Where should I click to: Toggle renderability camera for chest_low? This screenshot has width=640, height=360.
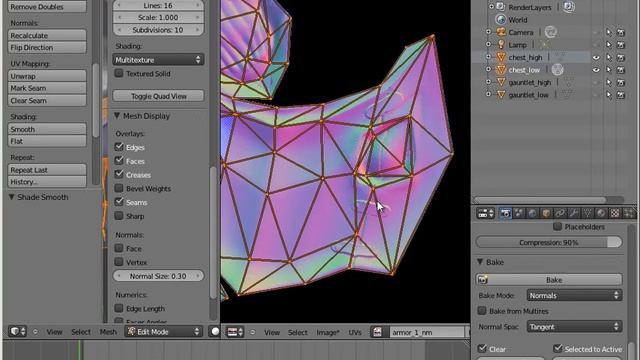point(621,70)
